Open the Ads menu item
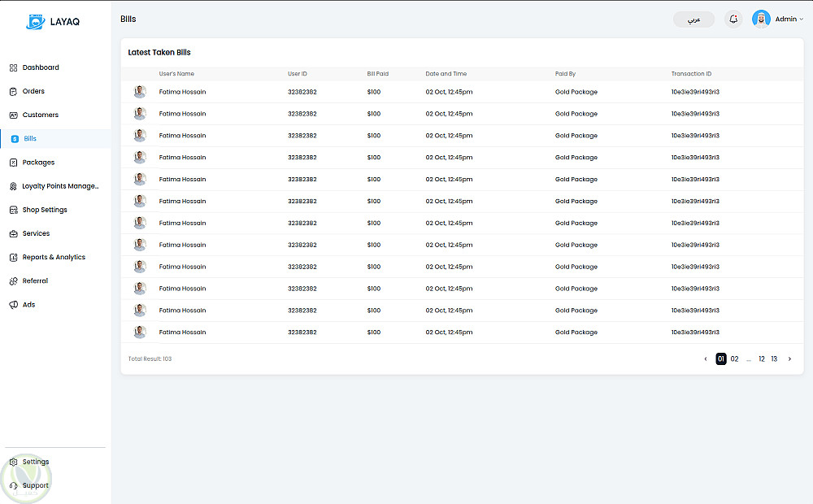Screen dimensions: 813x504 tap(55, 305)
